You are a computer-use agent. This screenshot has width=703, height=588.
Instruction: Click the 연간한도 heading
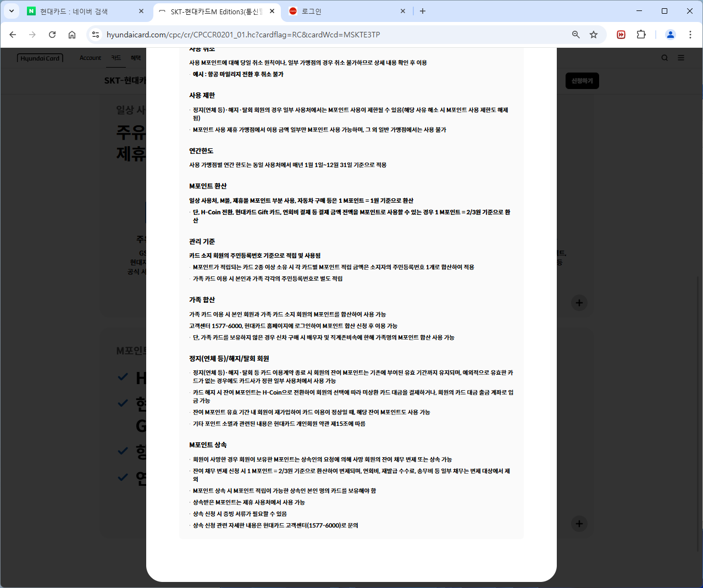coord(201,151)
